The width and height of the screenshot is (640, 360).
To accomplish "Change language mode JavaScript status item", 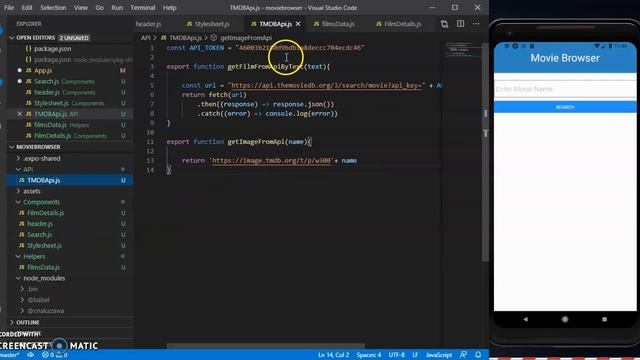I will (x=439, y=355).
